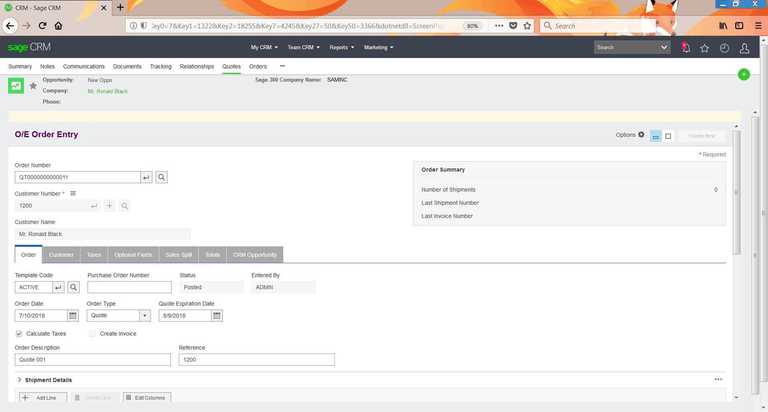Click the Customer Number plus icon
768x412 pixels.
[x=109, y=206]
